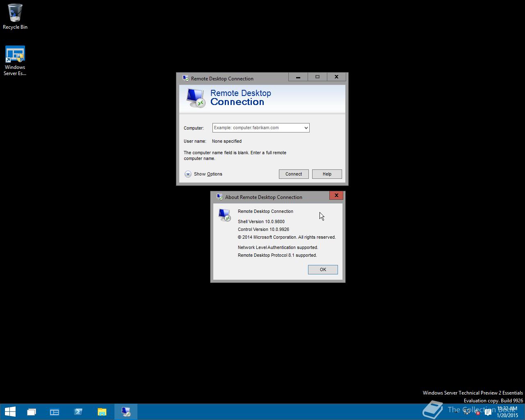Close the Remote Desktop Connection window
525x420 pixels.
click(336, 77)
